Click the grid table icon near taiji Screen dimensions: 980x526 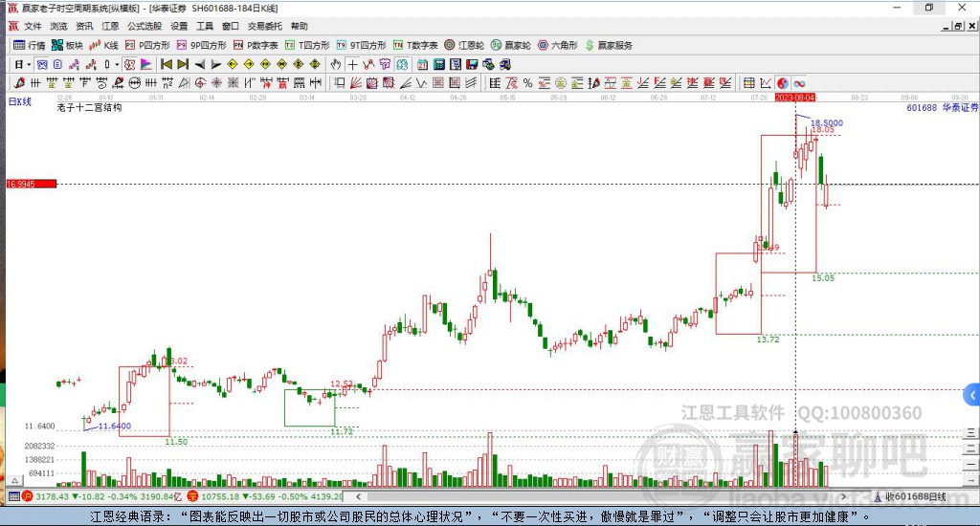(x=748, y=83)
